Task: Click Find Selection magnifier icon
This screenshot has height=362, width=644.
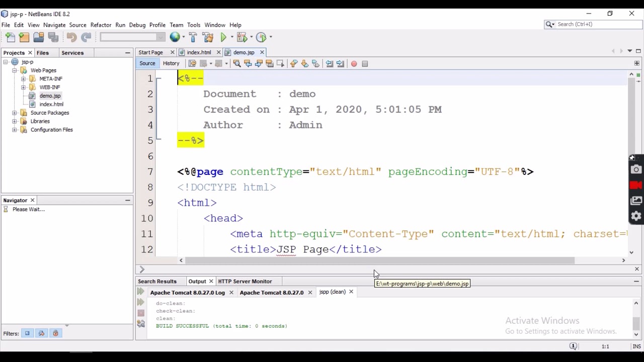Action: click(237, 63)
